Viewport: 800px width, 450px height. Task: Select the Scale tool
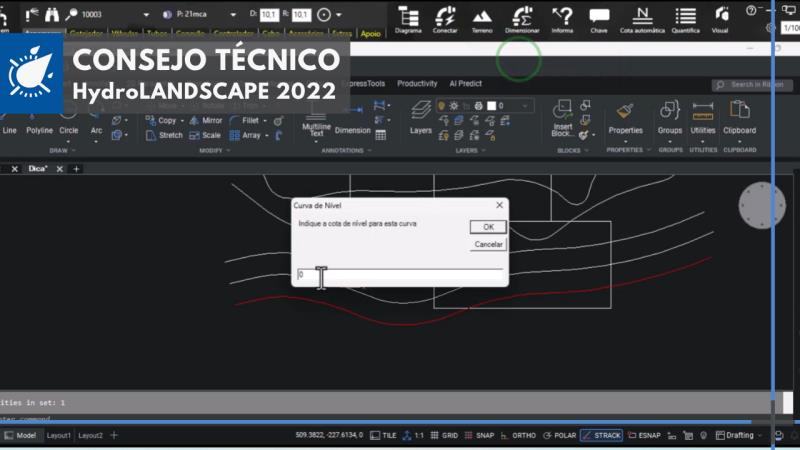coord(205,135)
